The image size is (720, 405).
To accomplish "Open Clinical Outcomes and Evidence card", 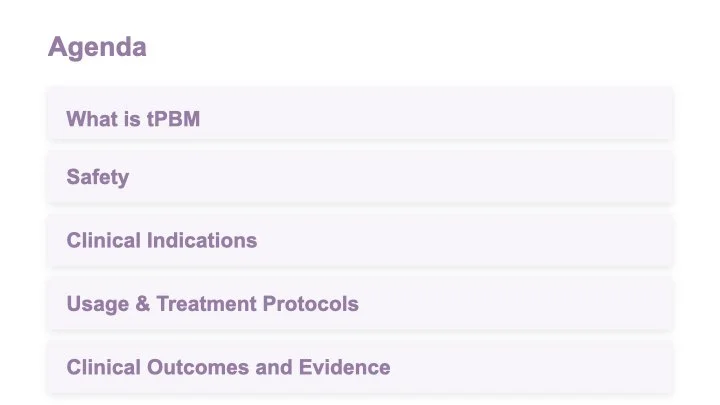I will click(x=360, y=367).
